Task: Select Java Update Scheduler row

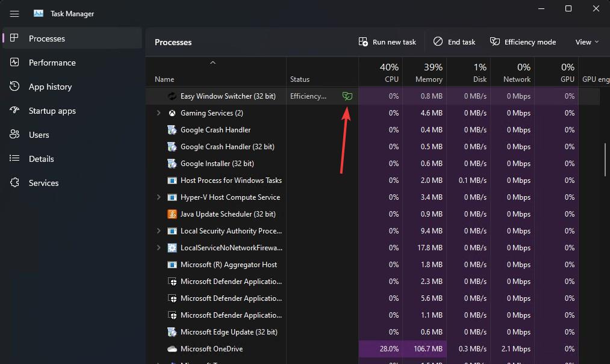Action: click(x=228, y=214)
